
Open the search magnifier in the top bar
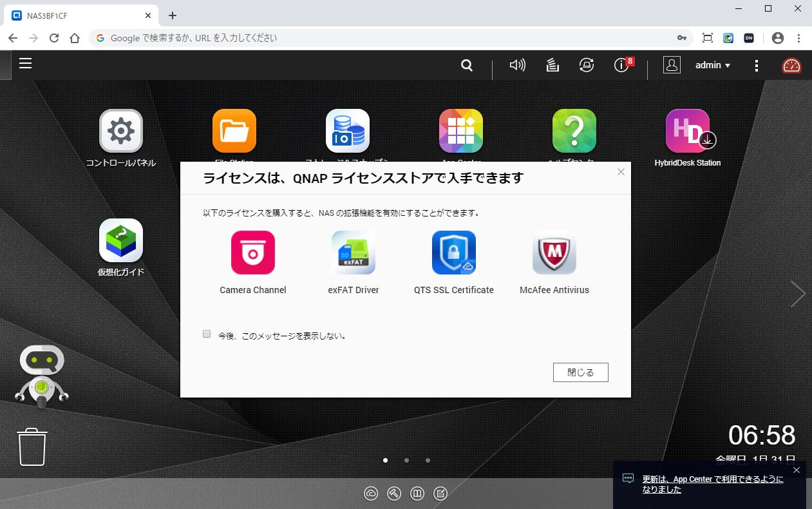467,65
